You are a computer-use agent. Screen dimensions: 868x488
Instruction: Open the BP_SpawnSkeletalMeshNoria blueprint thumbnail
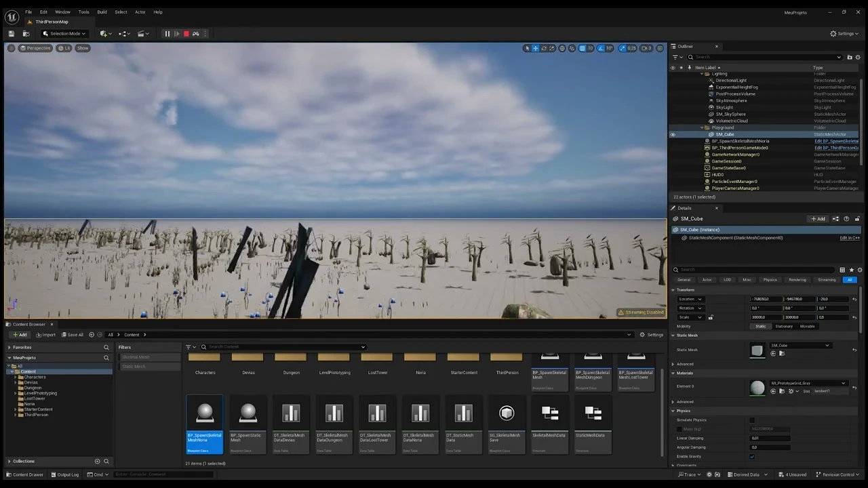coord(204,412)
